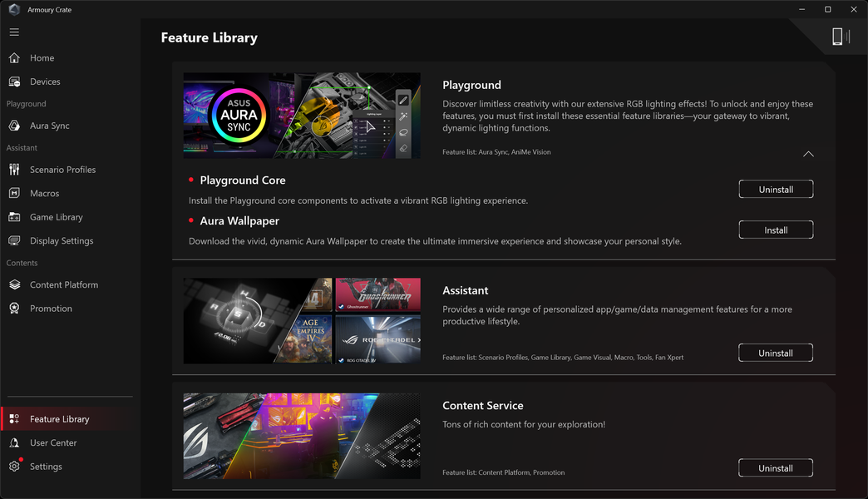Click the Aura Sync icon

14,126
